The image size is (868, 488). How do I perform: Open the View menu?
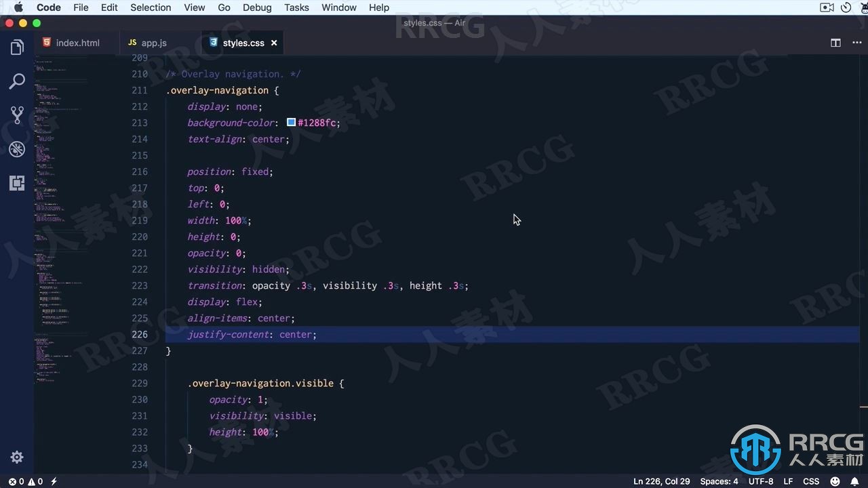[x=195, y=7]
